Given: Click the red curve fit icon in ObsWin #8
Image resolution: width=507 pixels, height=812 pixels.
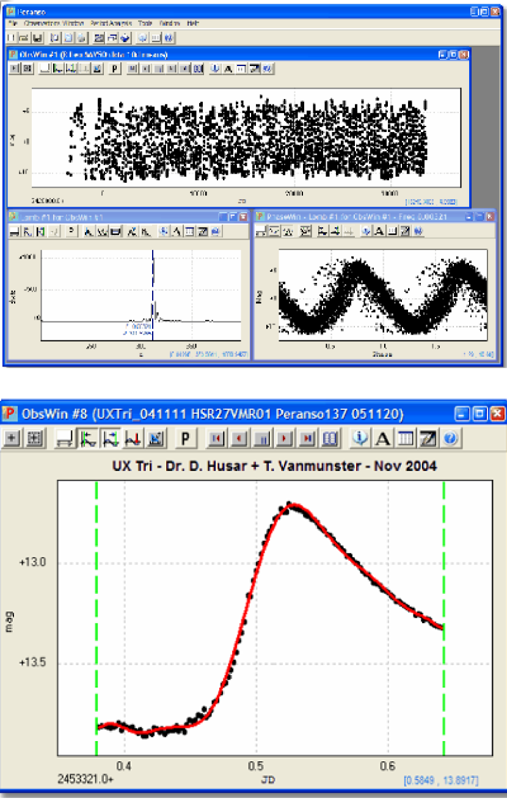Looking at the screenshot, I should [x=133, y=438].
